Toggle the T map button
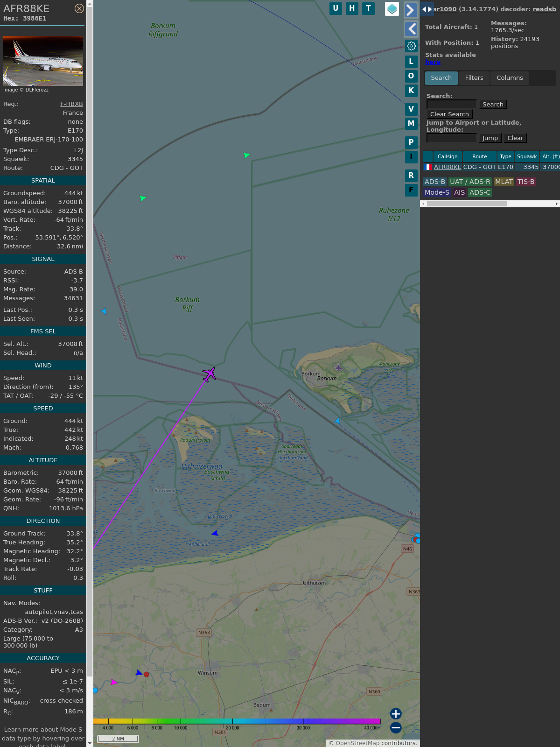Image resolution: width=560 pixels, height=747 pixels. (x=369, y=8)
